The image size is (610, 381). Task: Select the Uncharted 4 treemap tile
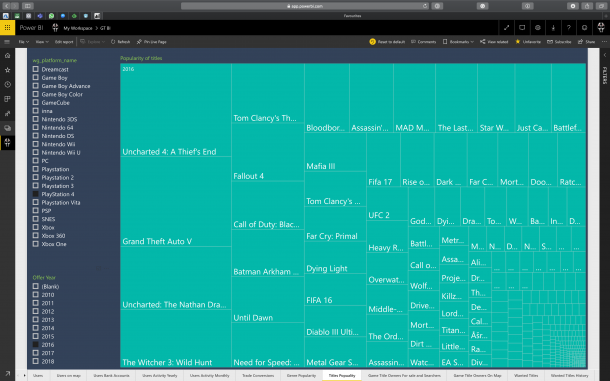(176, 110)
